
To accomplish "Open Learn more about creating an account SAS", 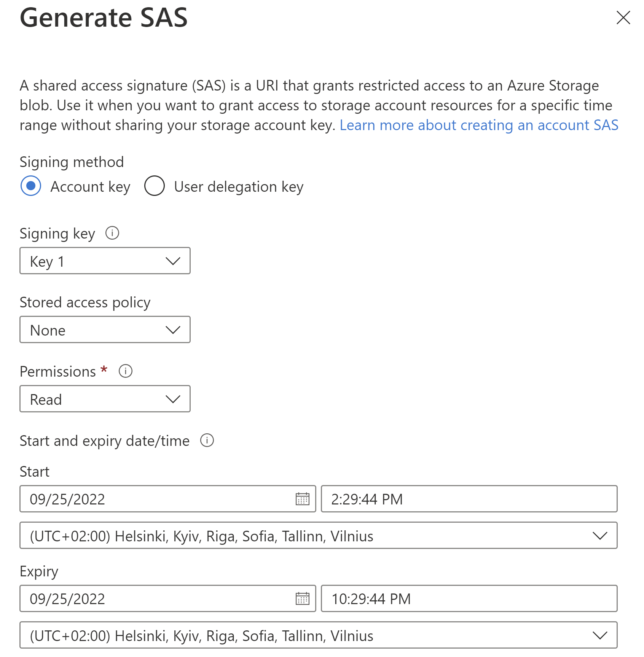I will tap(479, 125).
